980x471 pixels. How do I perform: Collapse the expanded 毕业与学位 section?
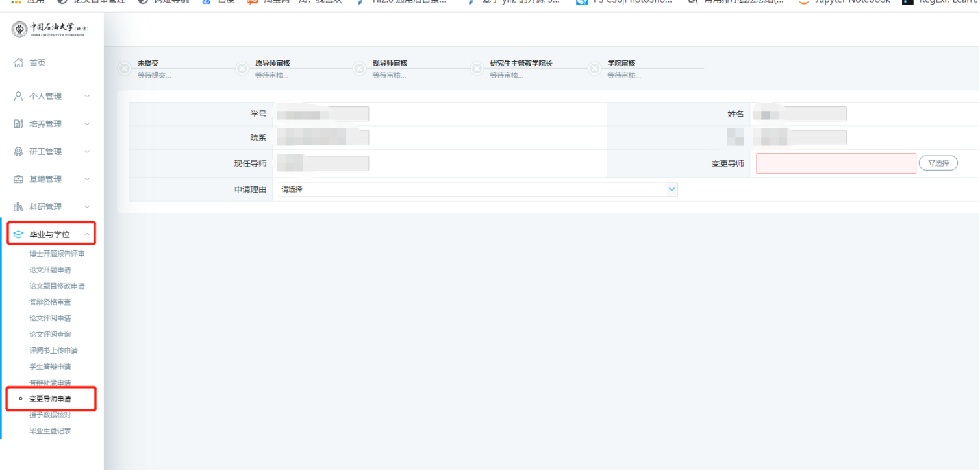(x=88, y=234)
